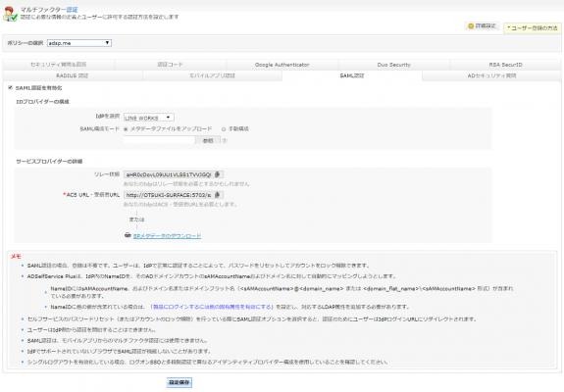Expand the user enrollment methods tooltip panel
Viewport: 564px width, 392px height.
532,27
